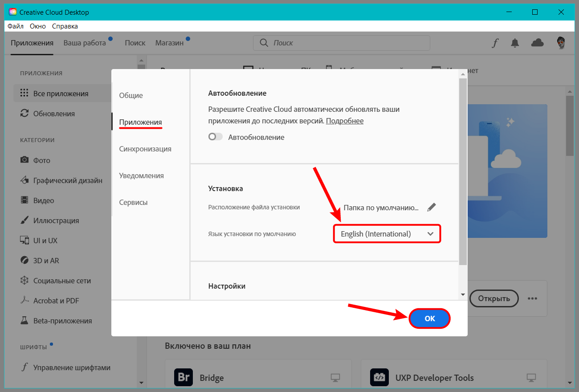Open the user profile avatar
Viewport: 579px width, 392px height.
coord(561,43)
